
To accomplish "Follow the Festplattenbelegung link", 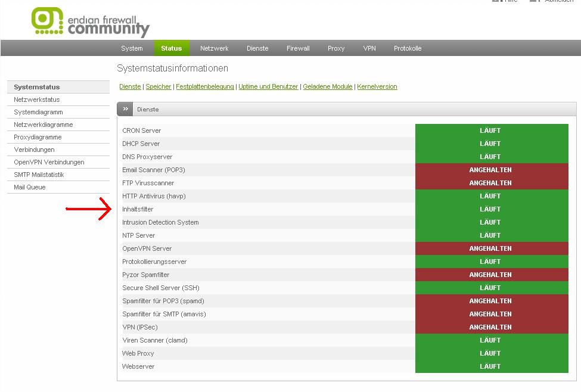I will [x=205, y=86].
